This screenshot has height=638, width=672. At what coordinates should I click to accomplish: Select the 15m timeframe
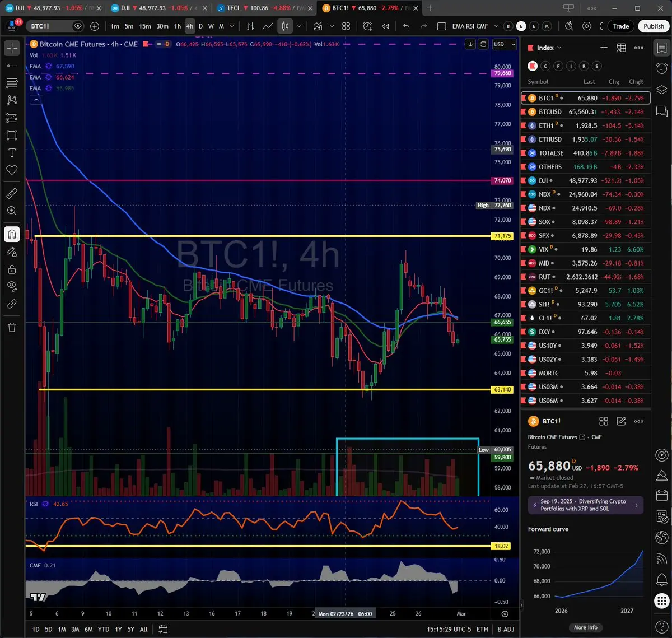(x=145, y=26)
